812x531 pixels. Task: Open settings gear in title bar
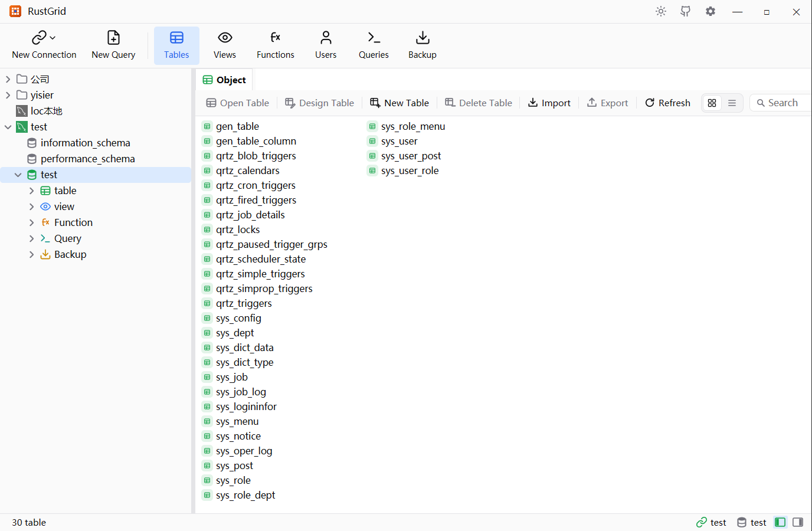click(x=711, y=11)
